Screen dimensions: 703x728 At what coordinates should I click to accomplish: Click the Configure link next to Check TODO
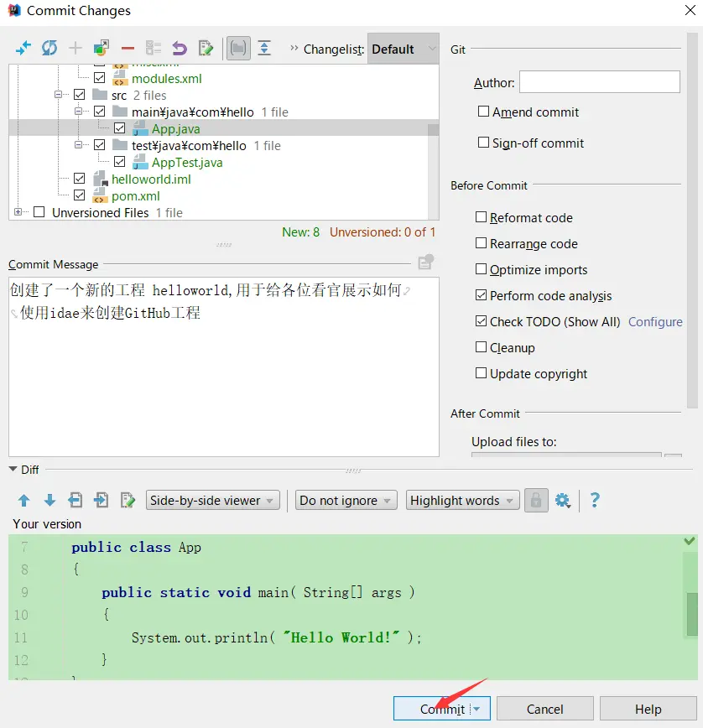click(x=655, y=322)
